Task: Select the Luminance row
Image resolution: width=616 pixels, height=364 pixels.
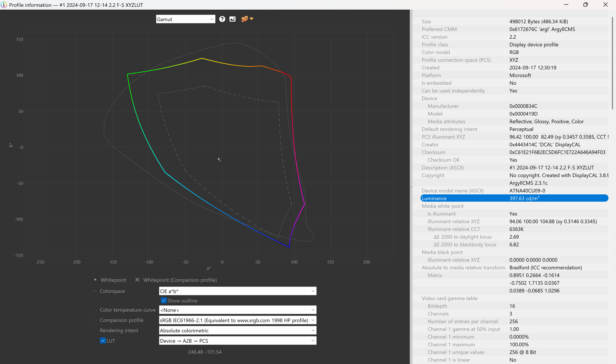Action: coord(514,198)
